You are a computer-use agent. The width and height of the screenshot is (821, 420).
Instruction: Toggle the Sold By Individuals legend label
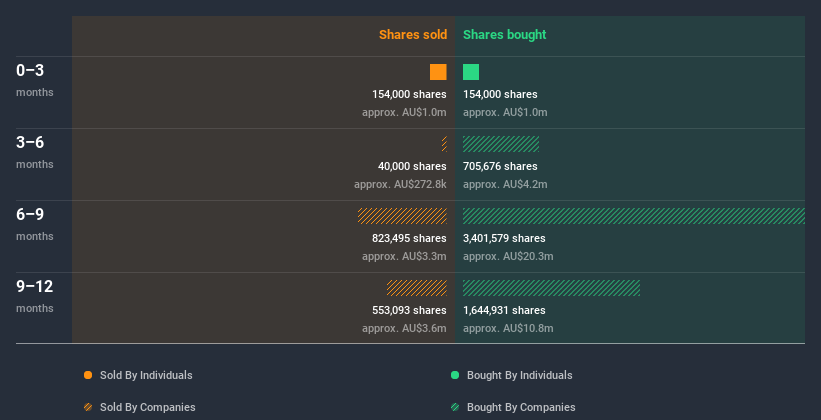point(146,375)
